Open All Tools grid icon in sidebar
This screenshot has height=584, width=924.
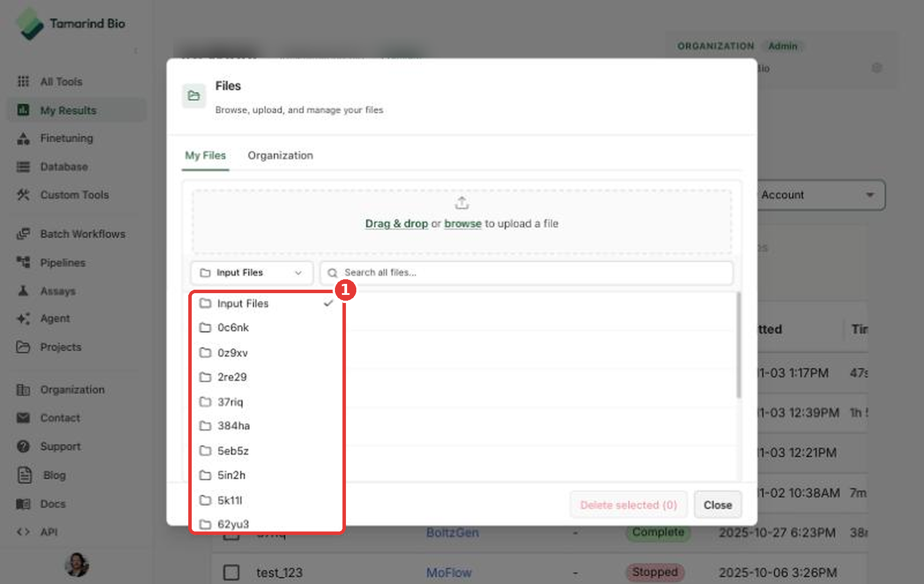(x=23, y=81)
